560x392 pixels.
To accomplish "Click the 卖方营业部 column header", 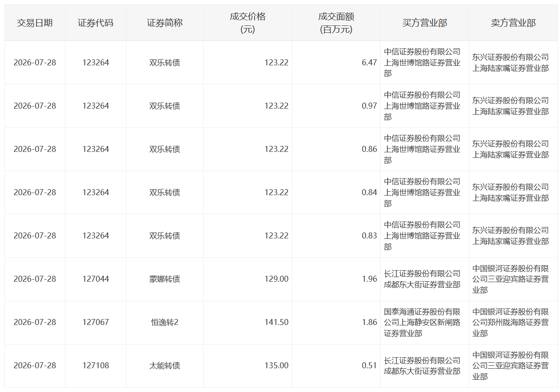I will (513, 23).
